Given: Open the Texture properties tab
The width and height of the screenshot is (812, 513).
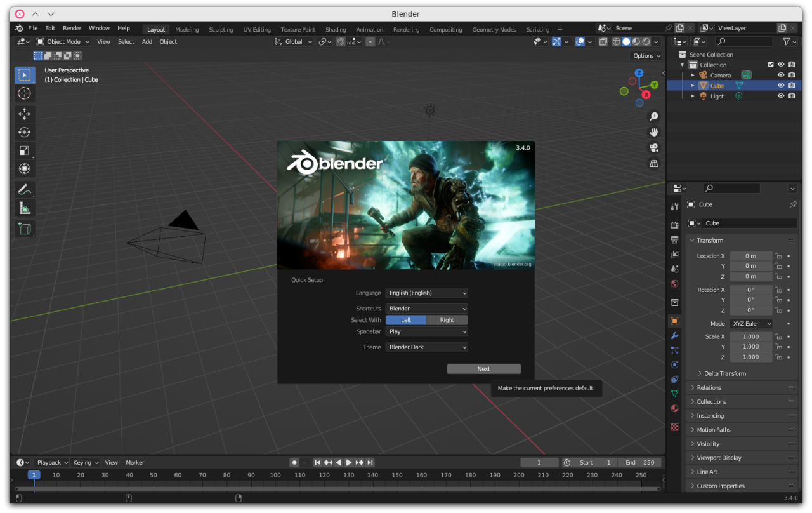Looking at the screenshot, I should point(674,427).
